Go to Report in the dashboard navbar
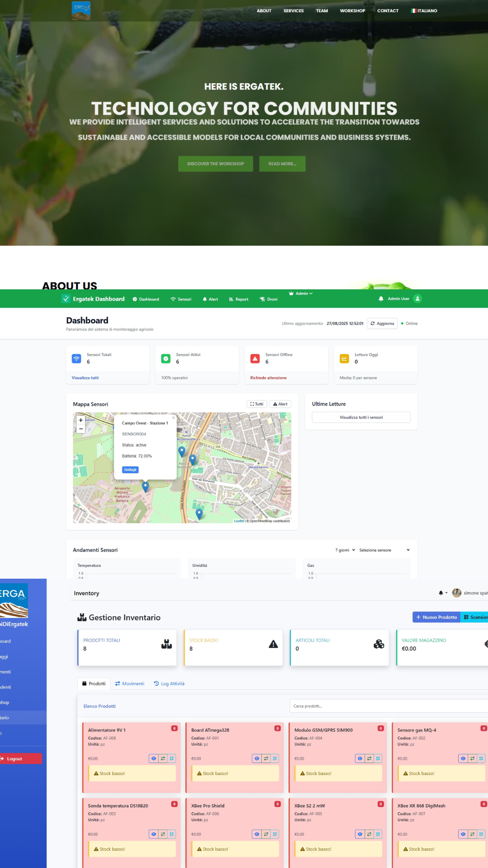The width and height of the screenshot is (488, 868). click(x=239, y=299)
